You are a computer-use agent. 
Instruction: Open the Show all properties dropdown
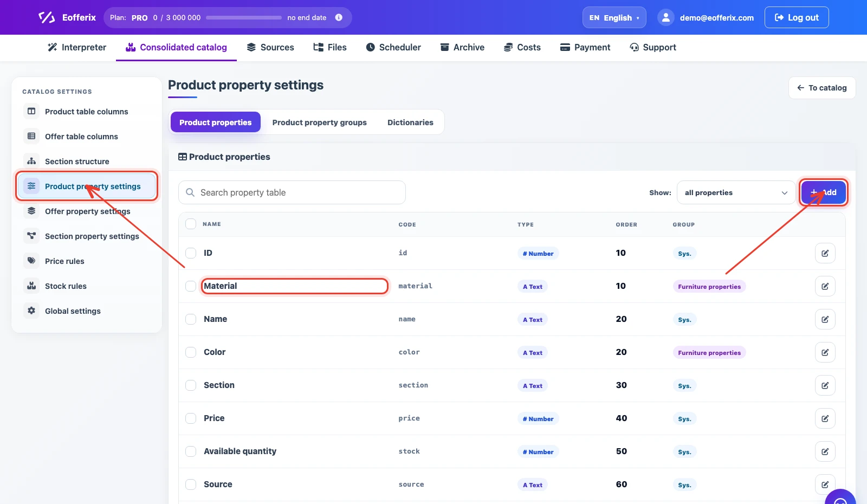click(x=736, y=192)
